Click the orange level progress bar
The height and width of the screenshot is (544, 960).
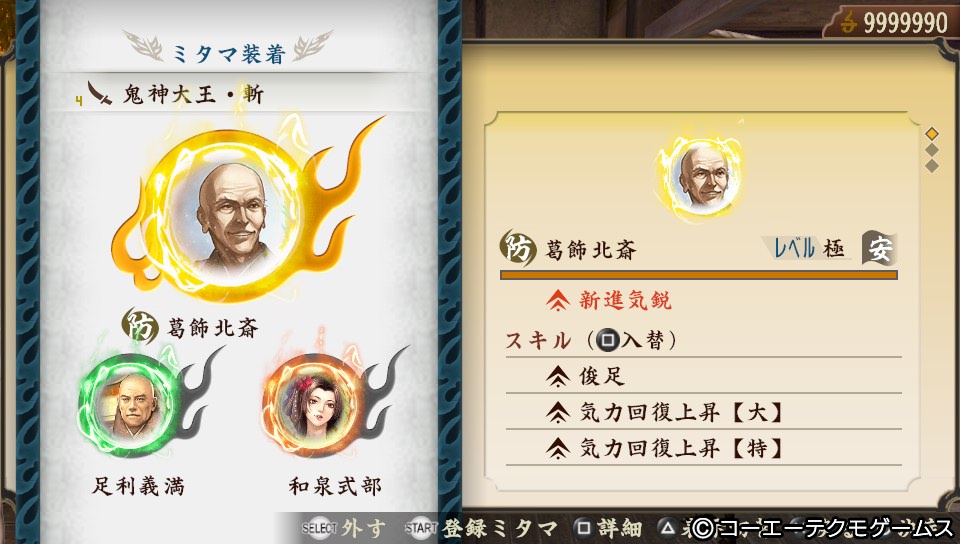(699, 275)
